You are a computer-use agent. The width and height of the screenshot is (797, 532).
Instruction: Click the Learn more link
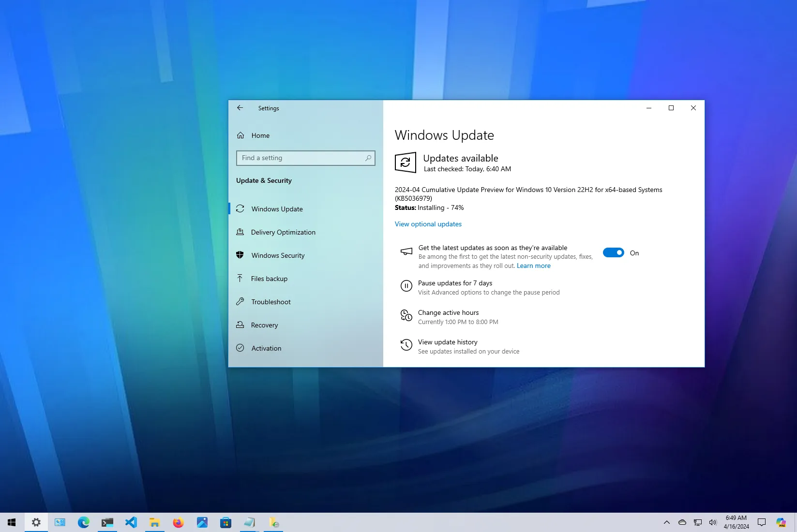(534, 266)
